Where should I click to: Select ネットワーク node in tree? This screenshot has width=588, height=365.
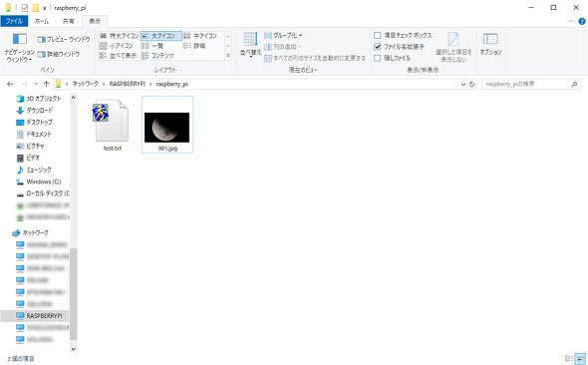(x=30, y=233)
